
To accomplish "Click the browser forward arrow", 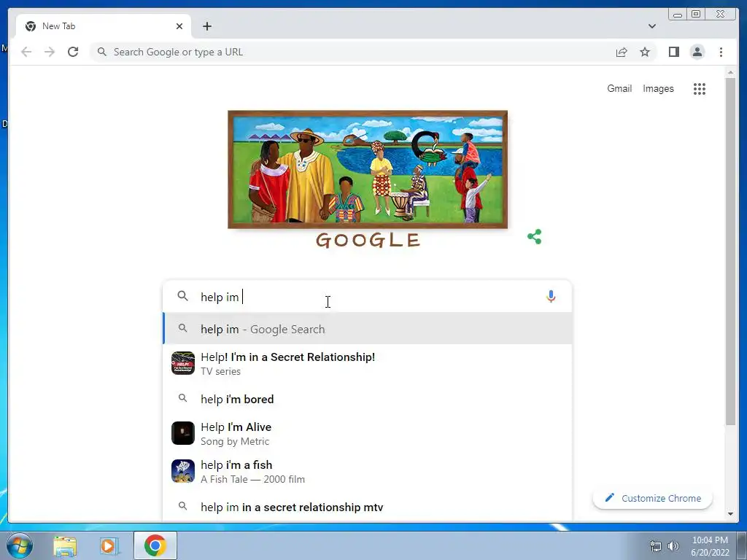I will (50, 52).
